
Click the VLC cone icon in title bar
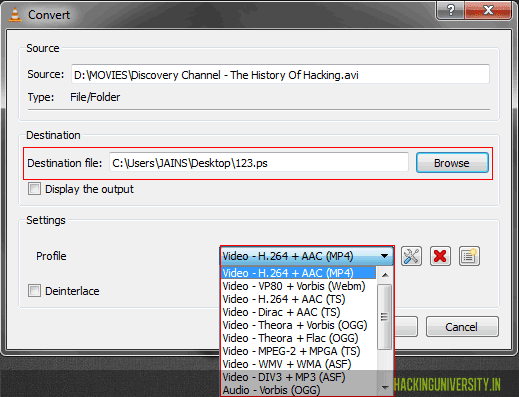pyautogui.click(x=15, y=15)
